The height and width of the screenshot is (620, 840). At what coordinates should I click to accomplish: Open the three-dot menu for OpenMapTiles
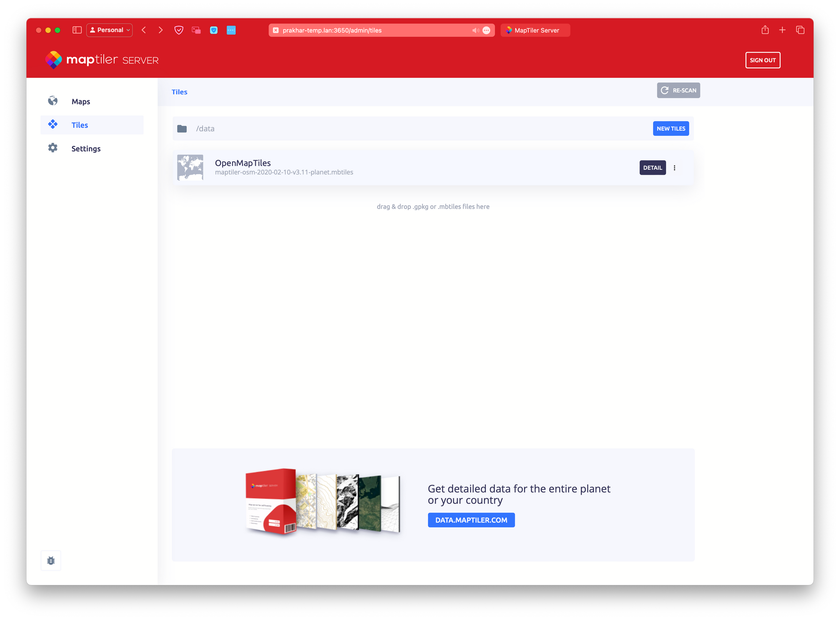(x=675, y=168)
